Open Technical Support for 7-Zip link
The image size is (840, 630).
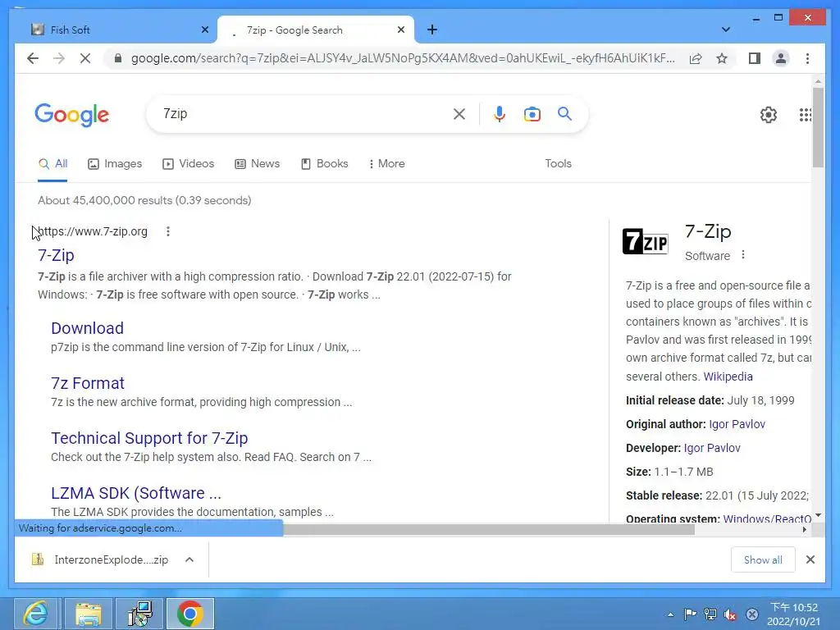coord(149,438)
